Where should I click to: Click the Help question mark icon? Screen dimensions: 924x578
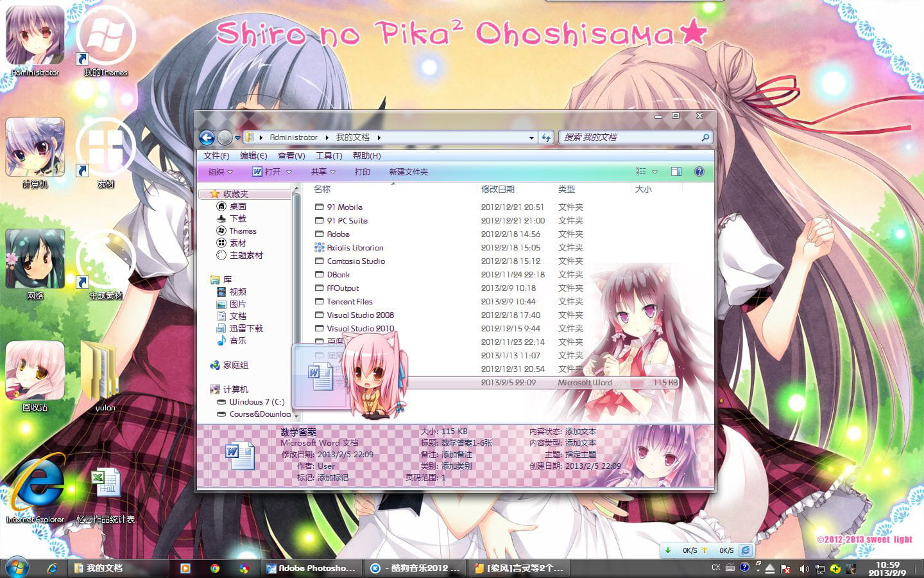(x=699, y=171)
